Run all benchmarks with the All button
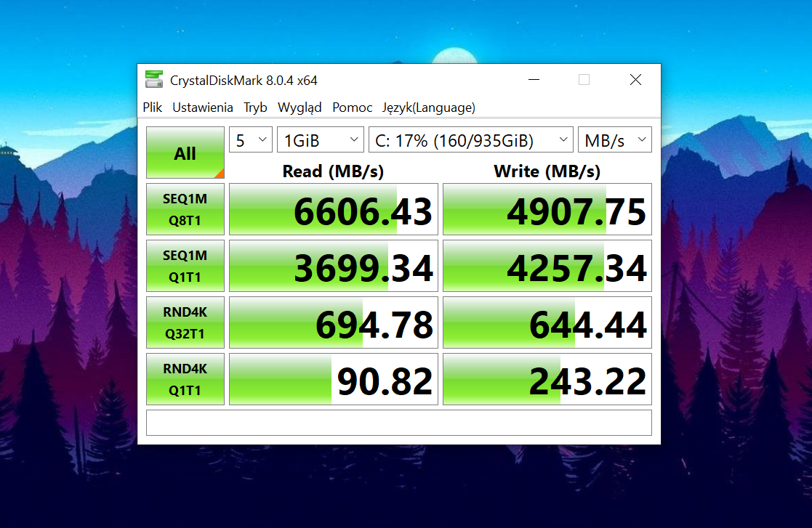 click(185, 153)
